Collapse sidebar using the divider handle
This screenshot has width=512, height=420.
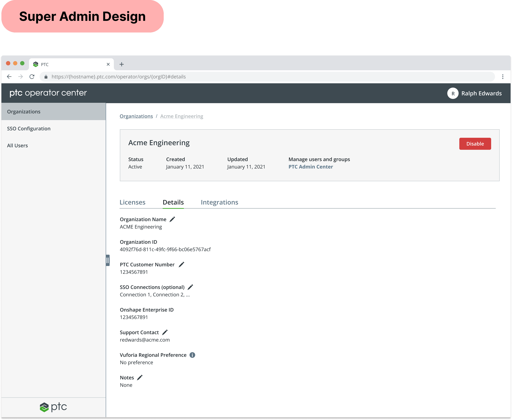click(107, 260)
